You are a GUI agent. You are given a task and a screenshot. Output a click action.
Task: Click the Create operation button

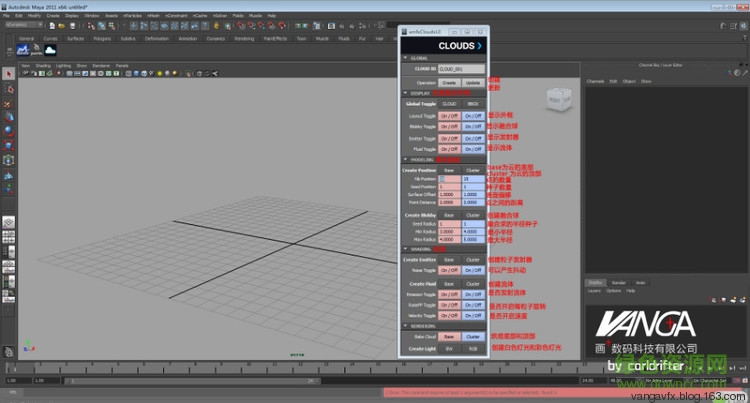(x=449, y=82)
